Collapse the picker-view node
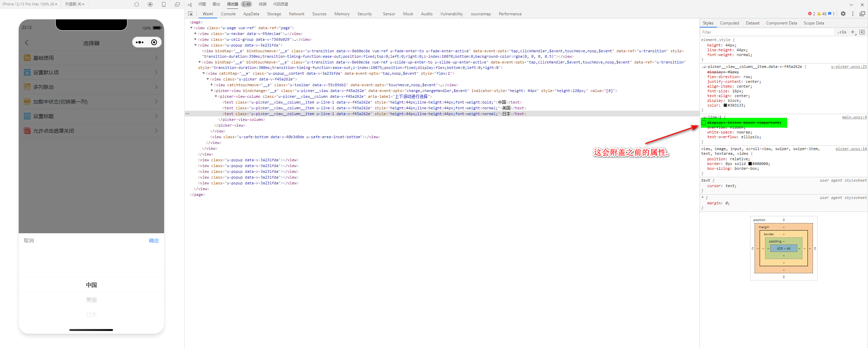The image size is (868, 348). 212,91
